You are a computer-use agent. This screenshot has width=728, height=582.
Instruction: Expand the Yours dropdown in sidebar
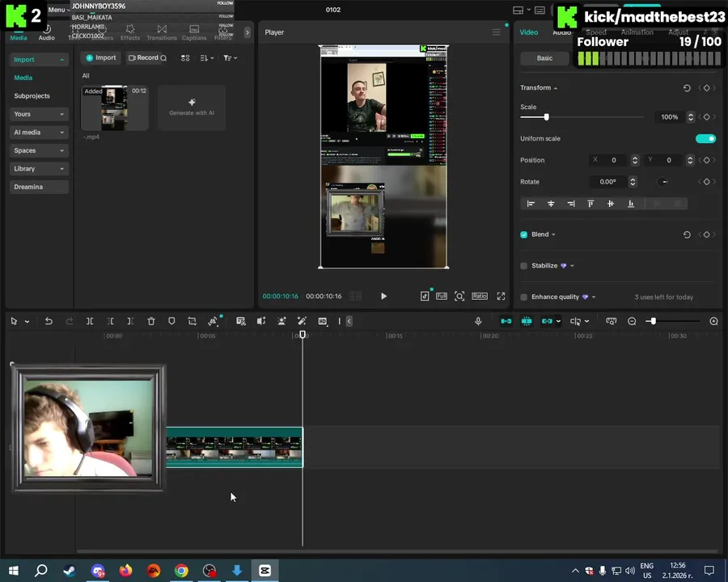[x=39, y=114]
